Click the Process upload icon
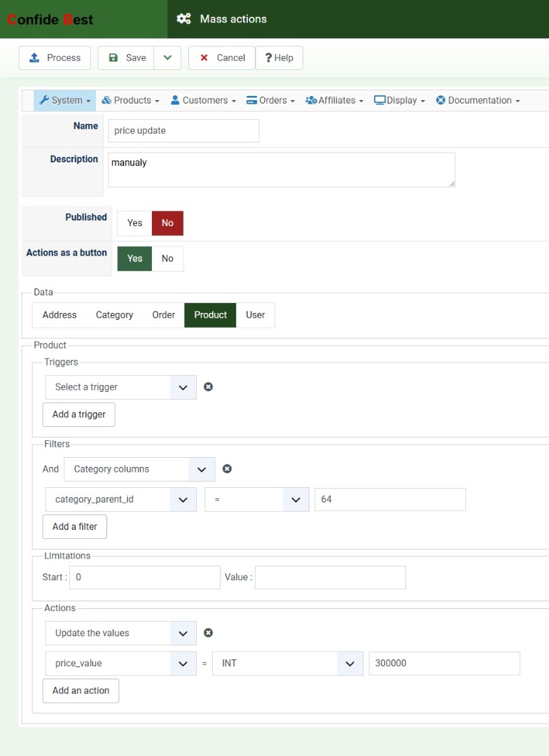 point(34,58)
